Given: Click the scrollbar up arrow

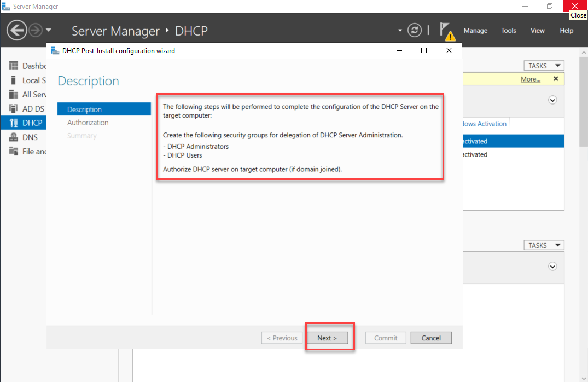Looking at the screenshot, I should coord(584,52).
